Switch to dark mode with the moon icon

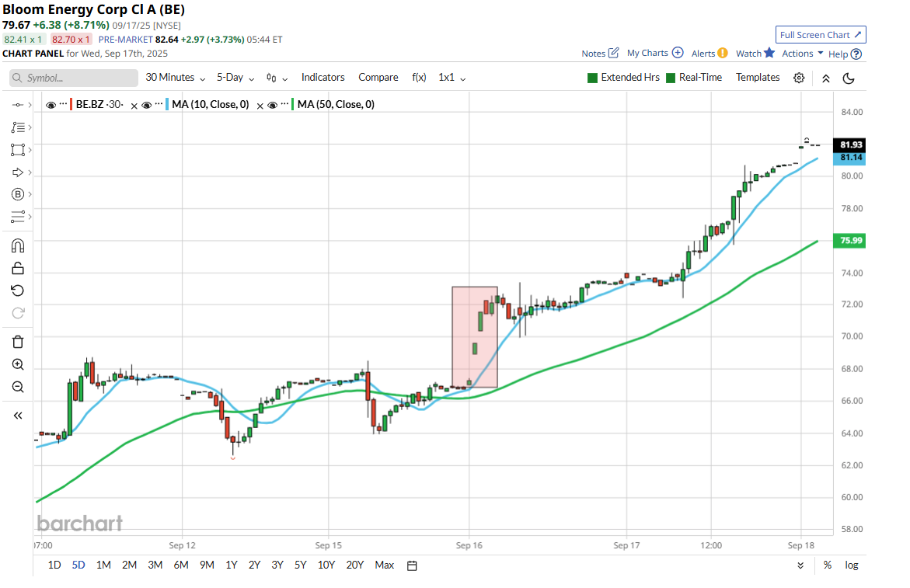[x=848, y=78]
